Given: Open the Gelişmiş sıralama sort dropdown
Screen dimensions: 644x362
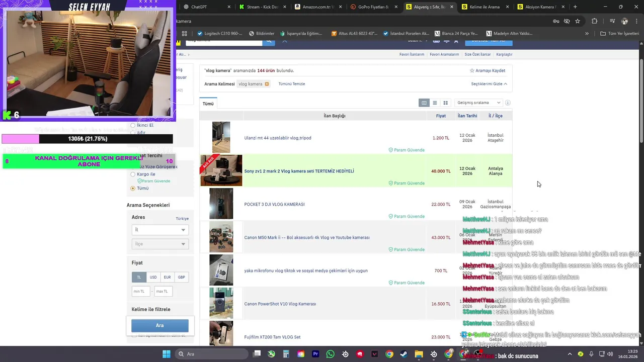Looking at the screenshot, I should tap(478, 103).
